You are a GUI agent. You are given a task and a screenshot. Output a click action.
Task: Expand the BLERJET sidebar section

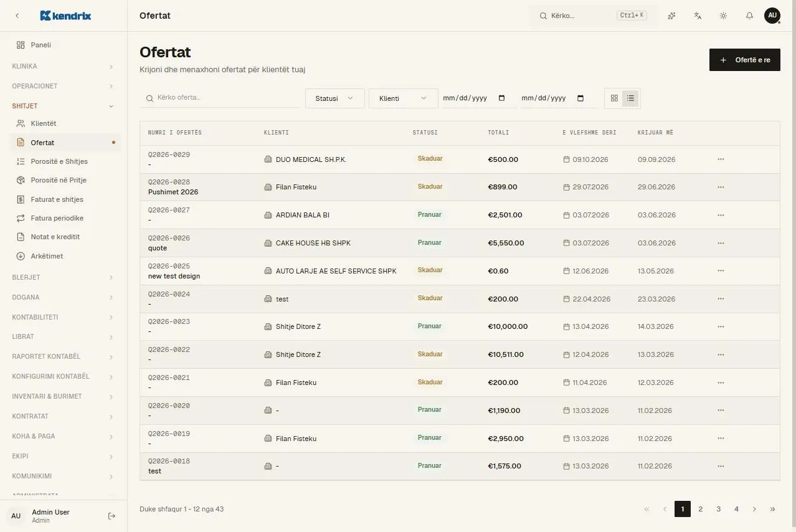(63, 277)
